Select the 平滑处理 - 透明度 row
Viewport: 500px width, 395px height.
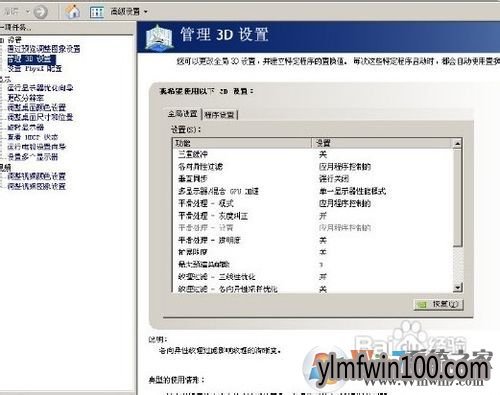313,240
